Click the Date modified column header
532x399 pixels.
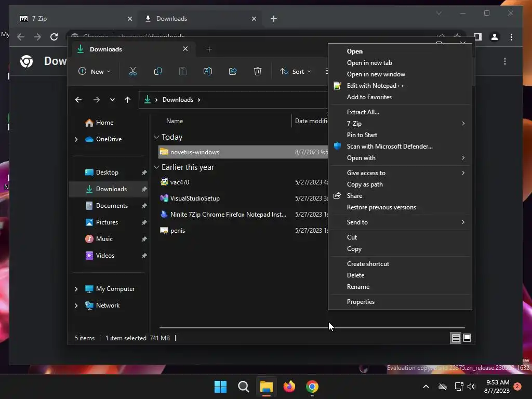[310, 121]
